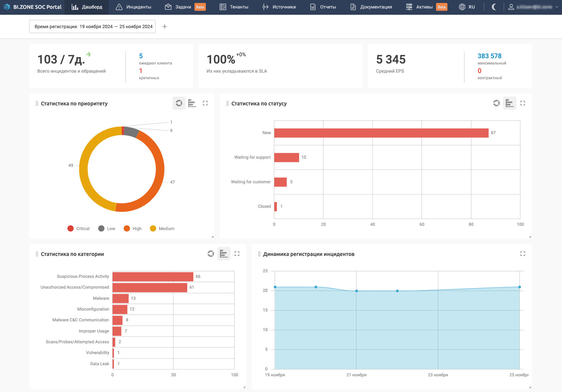Toggle dark mode with the moon icon
This screenshot has width=562, height=392.
point(494,7)
